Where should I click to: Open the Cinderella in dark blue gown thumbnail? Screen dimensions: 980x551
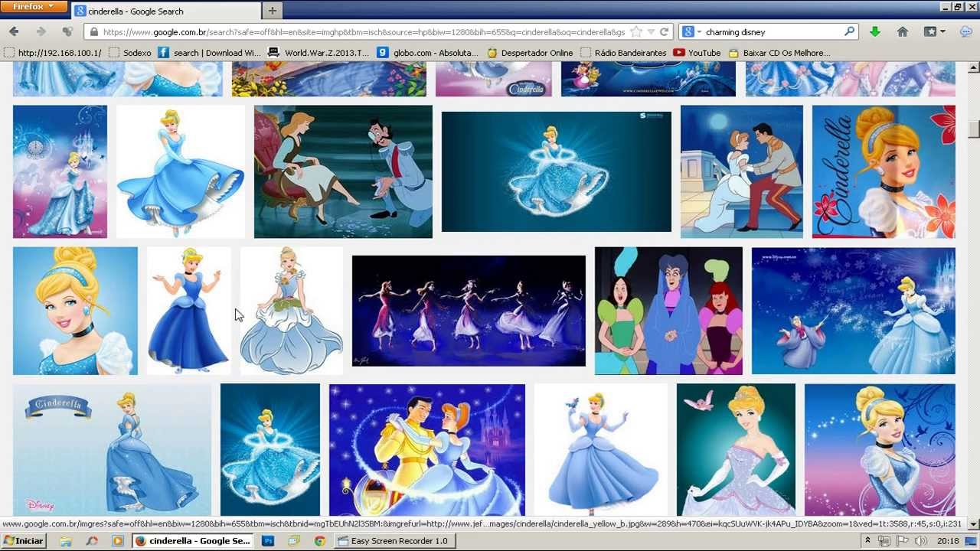pyautogui.click(x=188, y=311)
